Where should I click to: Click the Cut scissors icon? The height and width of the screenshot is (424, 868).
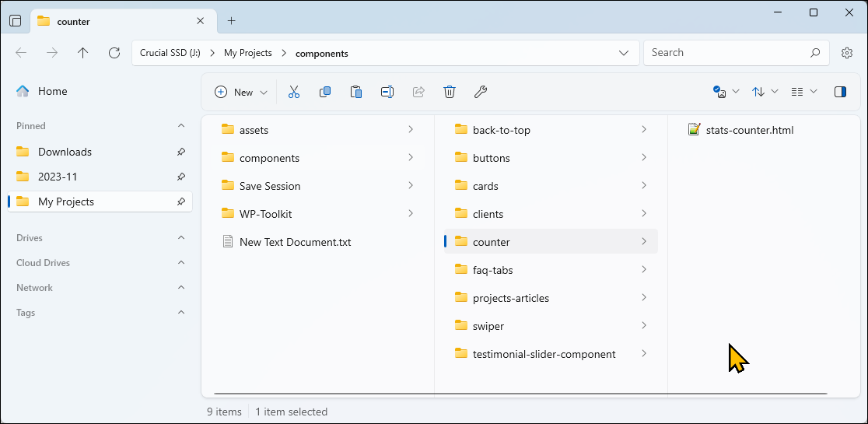click(294, 92)
